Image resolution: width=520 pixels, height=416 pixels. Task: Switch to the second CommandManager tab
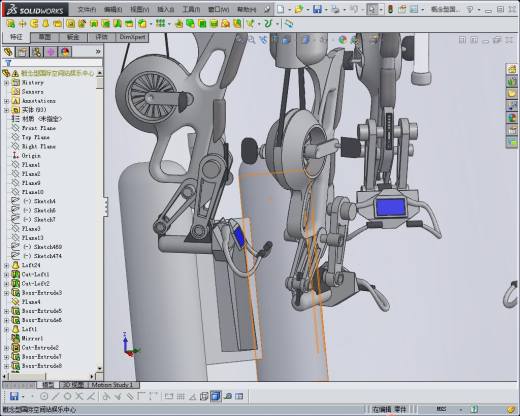pos(44,37)
